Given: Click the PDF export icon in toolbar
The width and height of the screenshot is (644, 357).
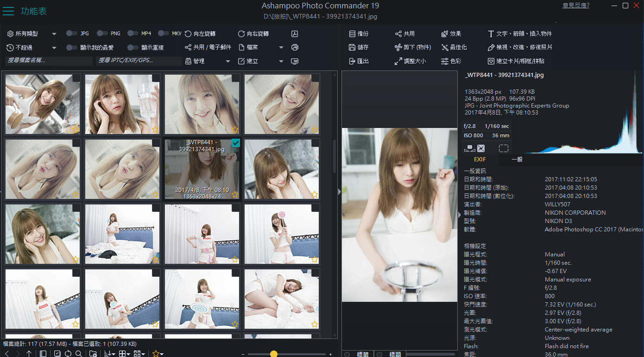Looking at the screenshot, I should point(295,34).
